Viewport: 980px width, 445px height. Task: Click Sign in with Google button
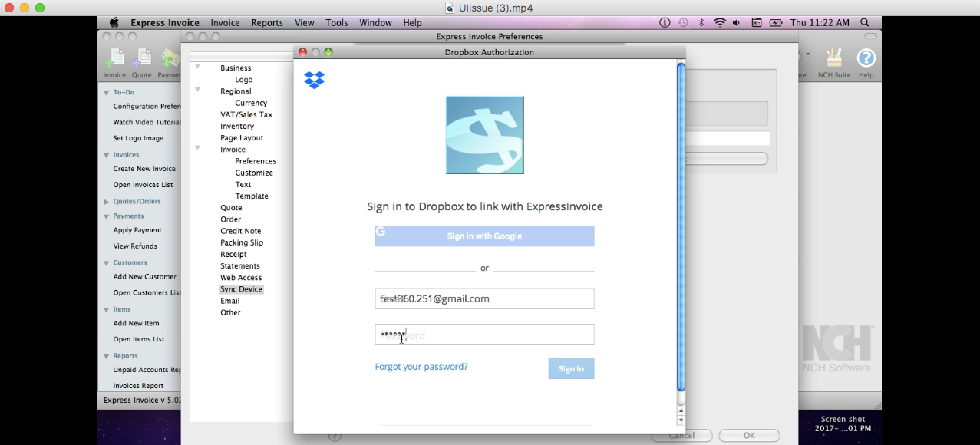[x=484, y=236]
